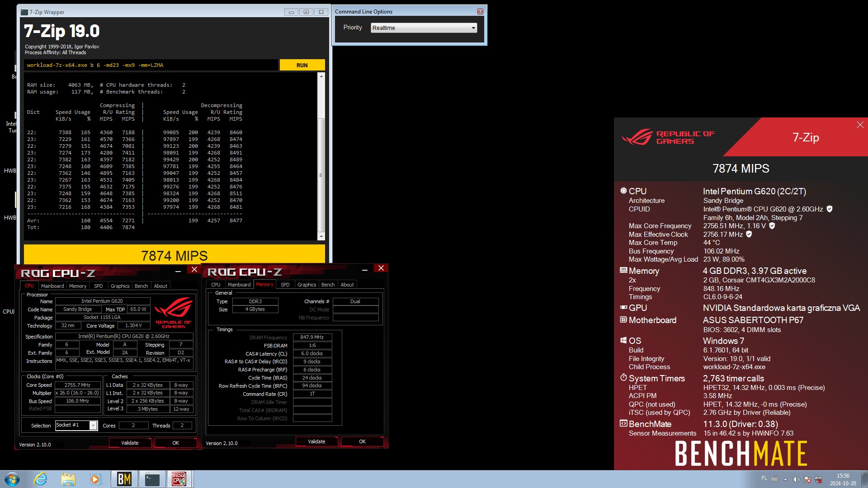
Task: Click the GPU icon in BenchMate panel
Action: click(x=623, y=307)
